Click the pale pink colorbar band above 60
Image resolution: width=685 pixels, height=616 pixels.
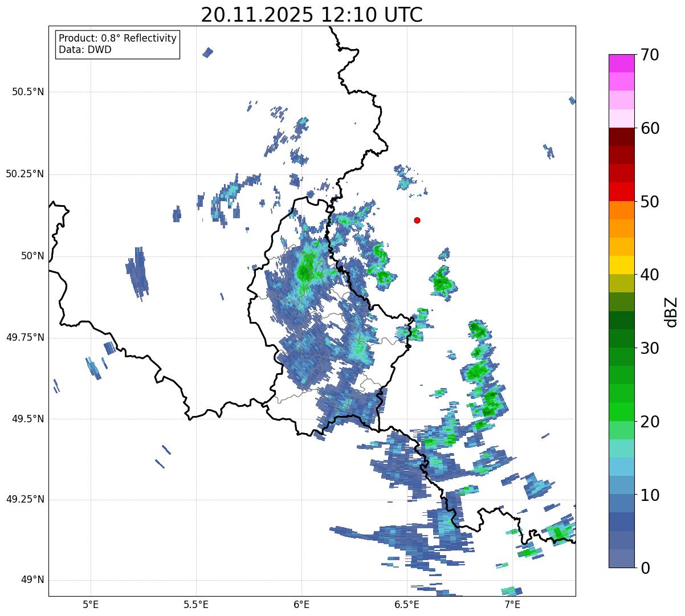621,119
